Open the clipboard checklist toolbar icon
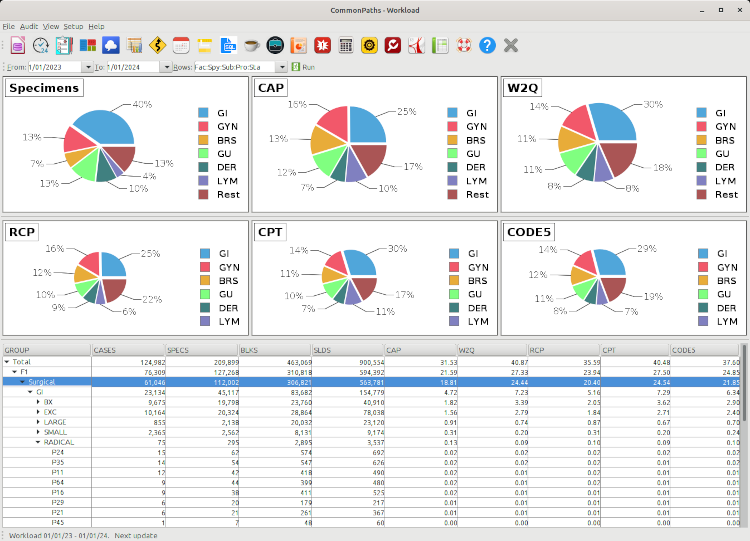750x541 pixels. point(64,45)
